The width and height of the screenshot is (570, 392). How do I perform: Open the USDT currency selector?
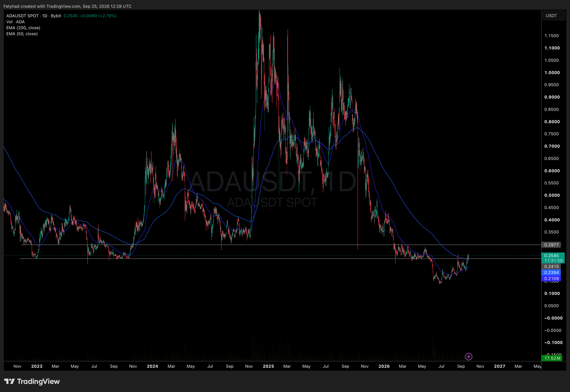[553, 15]
